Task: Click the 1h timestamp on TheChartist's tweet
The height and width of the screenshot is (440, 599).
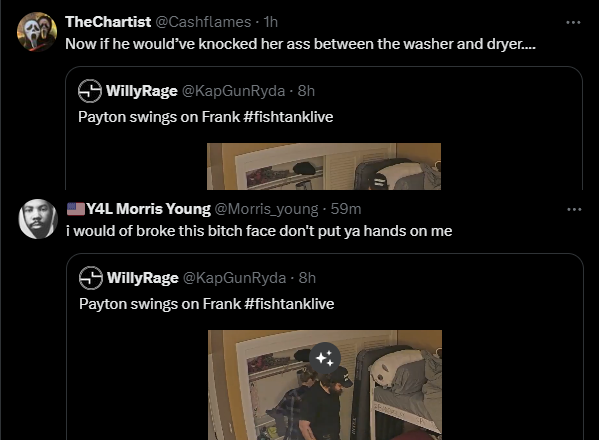Action: [271, 22]
